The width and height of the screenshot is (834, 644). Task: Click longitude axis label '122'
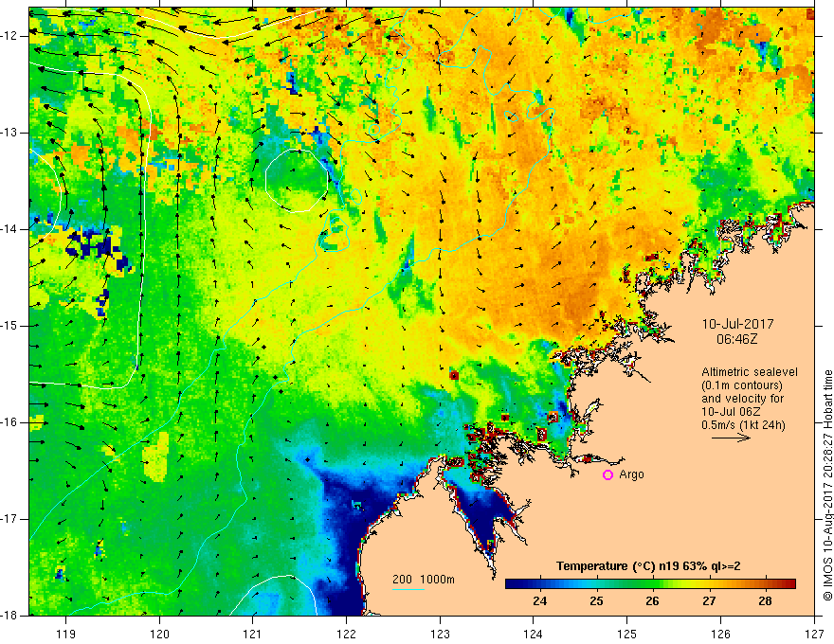346,634
